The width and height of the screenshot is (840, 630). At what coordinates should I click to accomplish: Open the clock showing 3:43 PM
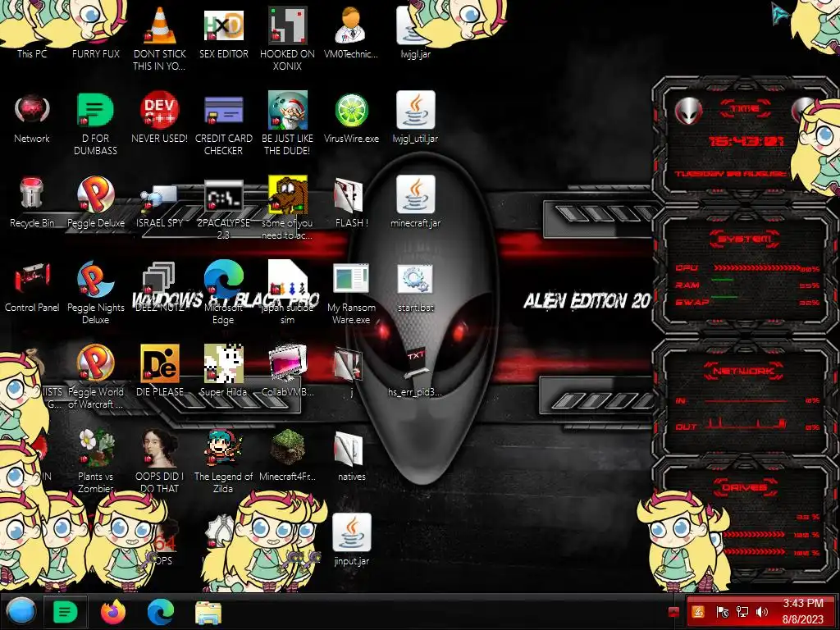[x=802, y=611]
